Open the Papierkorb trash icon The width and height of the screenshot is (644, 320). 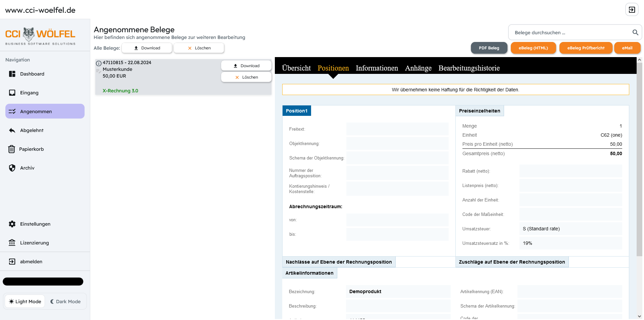[x=12, y=149]
